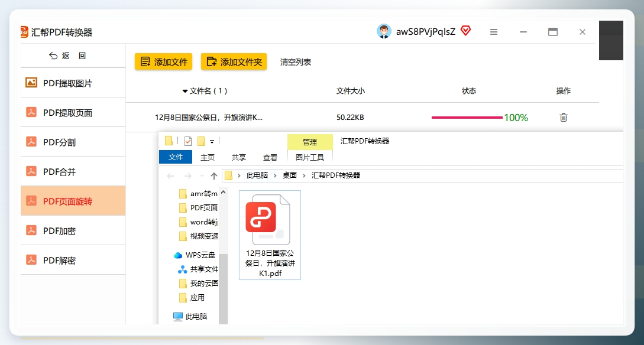The width and height of the screenshot is (644, 345).
Task: Click 汇帮PDF转换器 in the address breadcrumb
Action: point(335,175)
